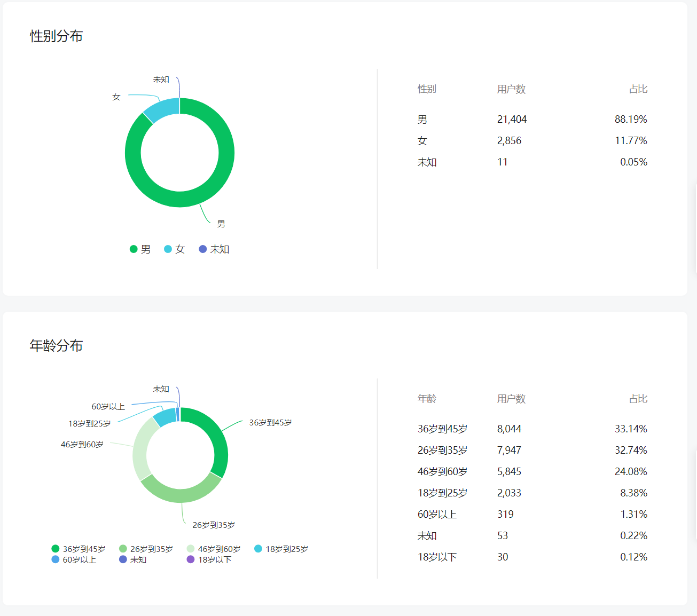Image resolution: width=697 pixels, height=616 pixels.
Task: Click the user count 5,845
Action: coord(510,472)
